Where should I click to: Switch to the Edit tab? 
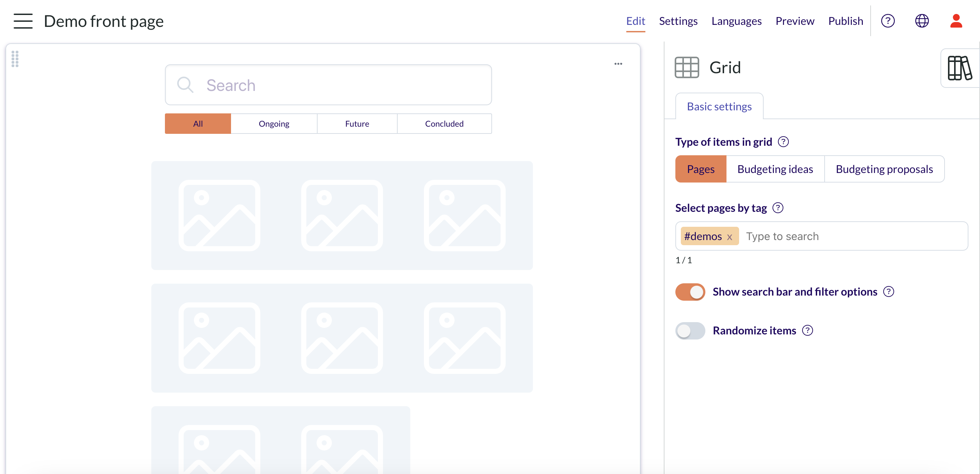point(635,21)
